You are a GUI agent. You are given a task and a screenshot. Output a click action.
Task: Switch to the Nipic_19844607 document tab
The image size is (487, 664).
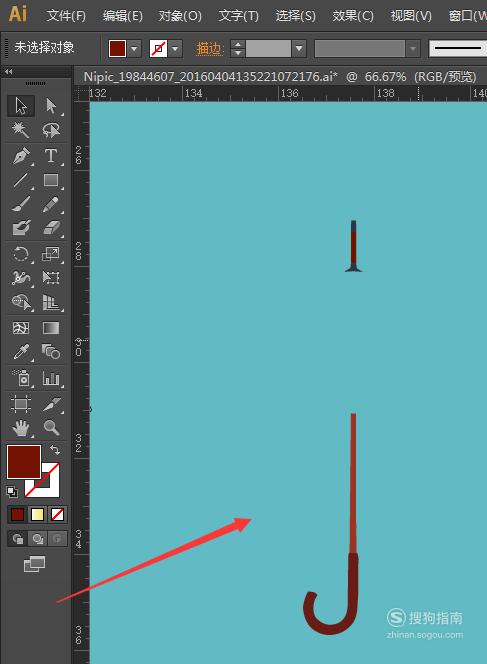click(x=279, y=77)
